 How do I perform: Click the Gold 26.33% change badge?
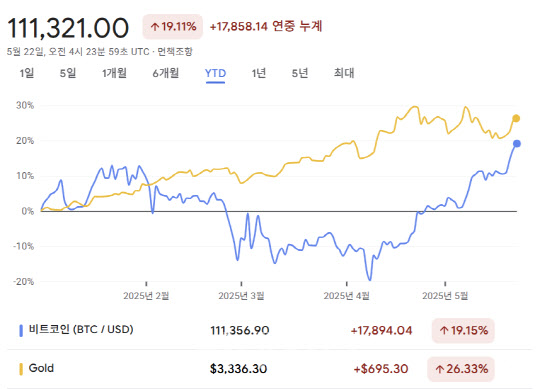tap(461, 369)
